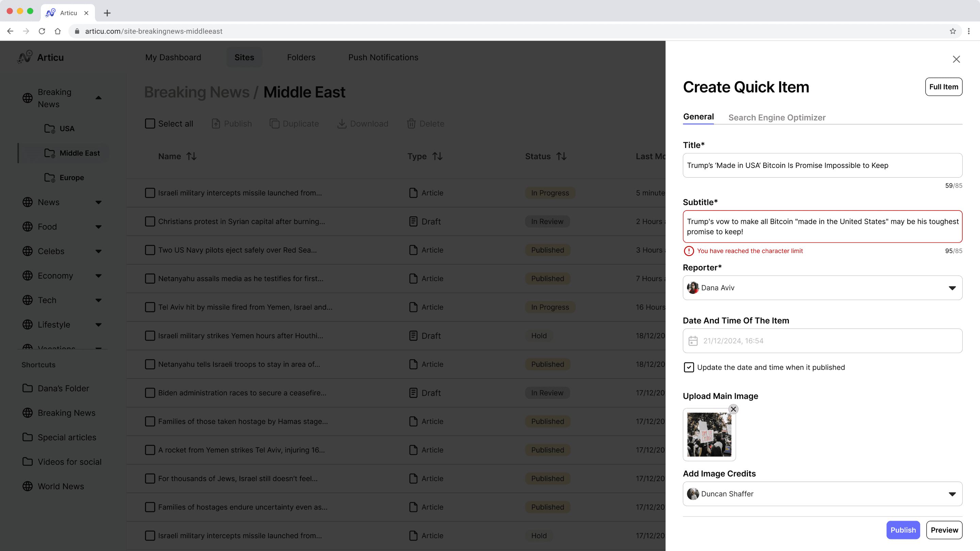The image size is (980, 551).
Task: Go to My Dashboard tab
Action: click(x=173, y=57)
